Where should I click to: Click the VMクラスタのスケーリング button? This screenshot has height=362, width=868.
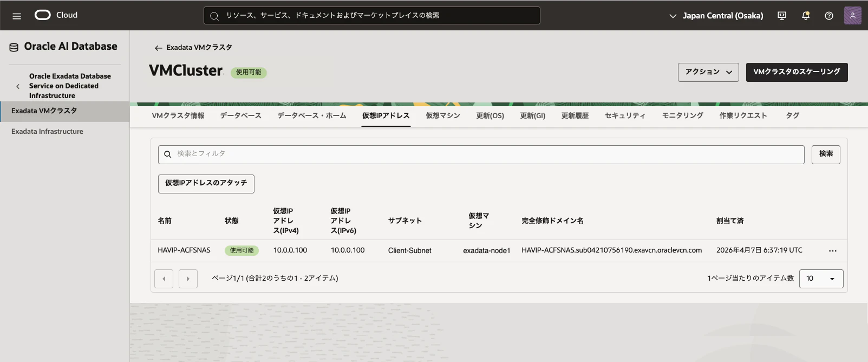click(x=797, y=72)
